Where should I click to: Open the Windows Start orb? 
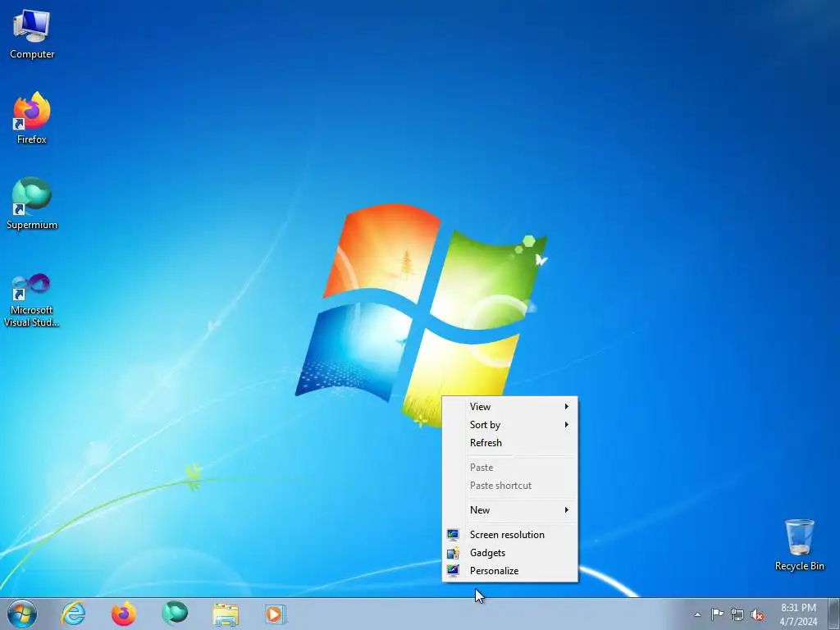coord(22,614)
